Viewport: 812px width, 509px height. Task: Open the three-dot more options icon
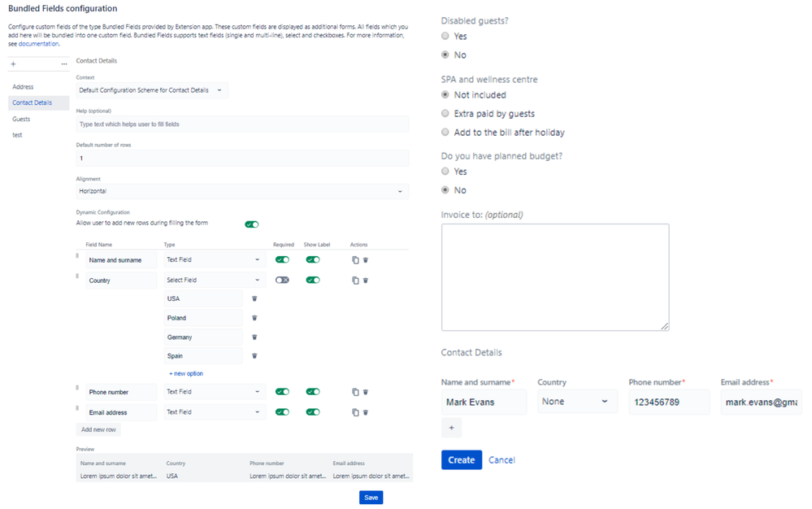tap(63, 64)
